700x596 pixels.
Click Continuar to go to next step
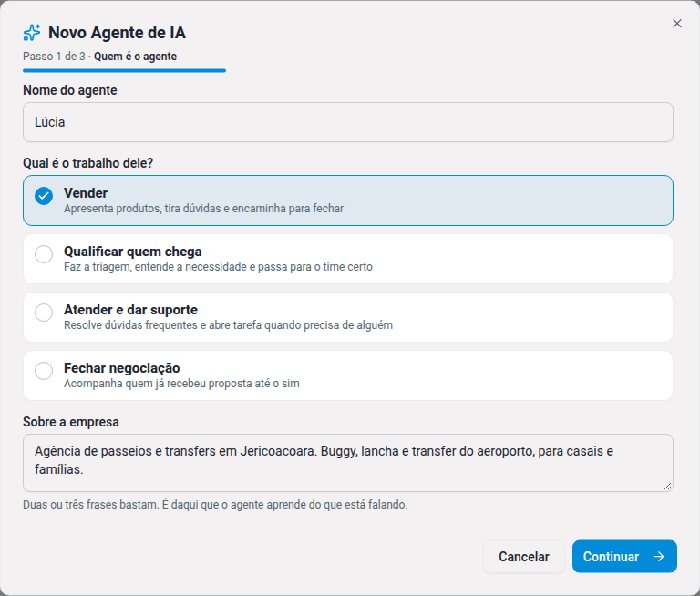click(624, 556)
